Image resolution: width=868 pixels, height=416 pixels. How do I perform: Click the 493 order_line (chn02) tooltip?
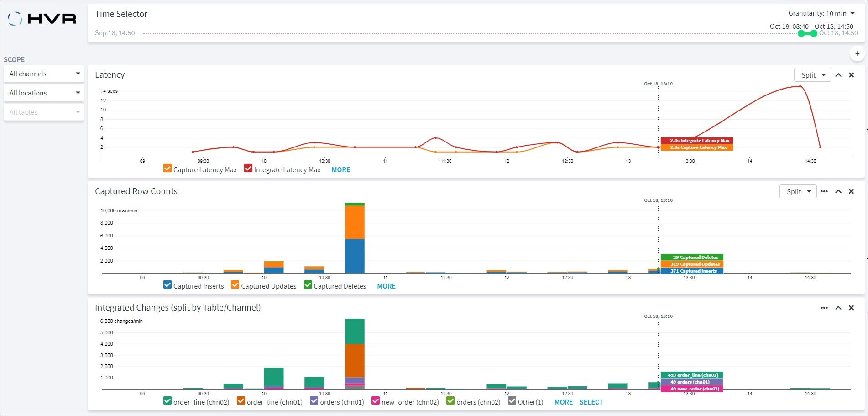[692, 375]
